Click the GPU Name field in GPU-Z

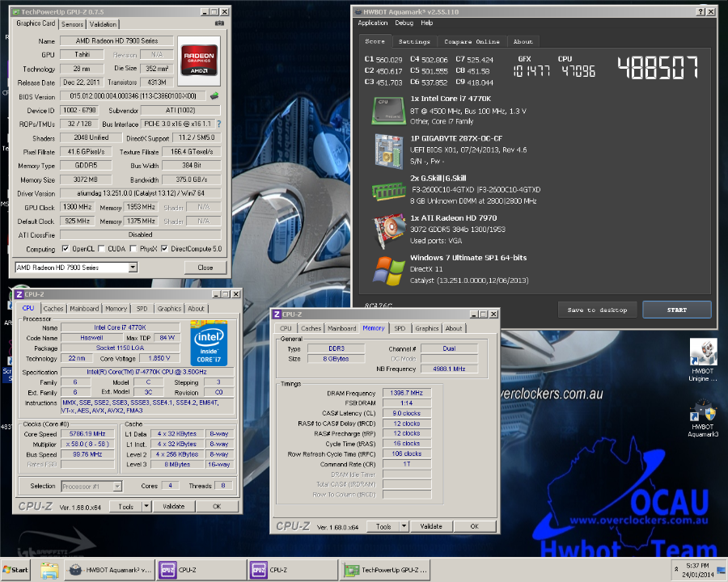[116, 41]
